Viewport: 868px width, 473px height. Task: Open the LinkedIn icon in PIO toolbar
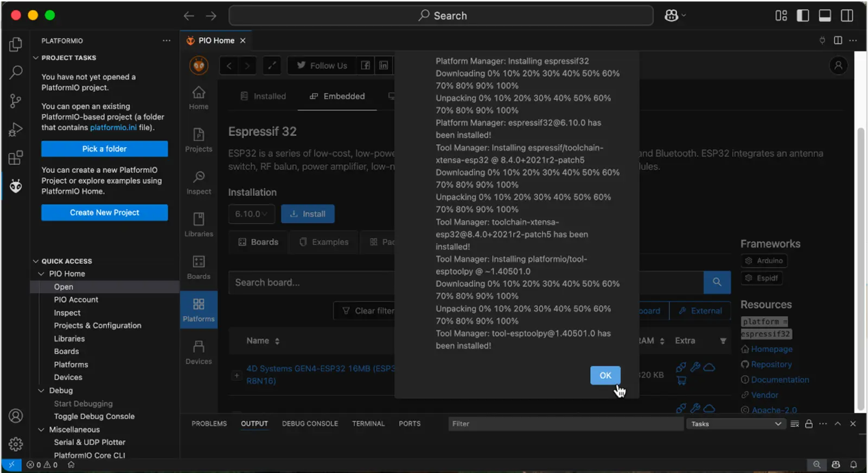(x=384, y=66)
